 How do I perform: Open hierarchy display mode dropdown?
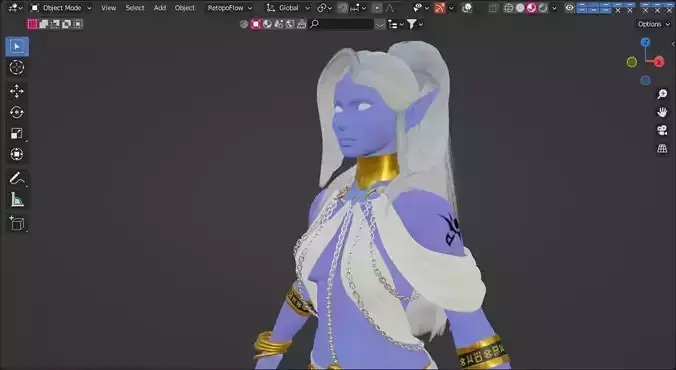396,24
